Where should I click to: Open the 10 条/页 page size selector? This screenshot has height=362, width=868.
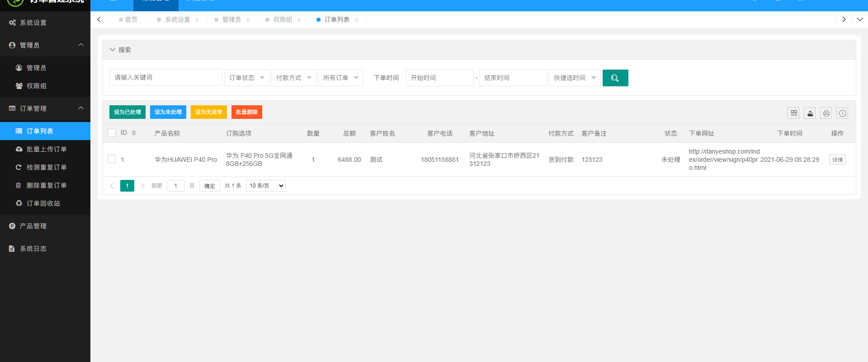click(x=266, y=186)
